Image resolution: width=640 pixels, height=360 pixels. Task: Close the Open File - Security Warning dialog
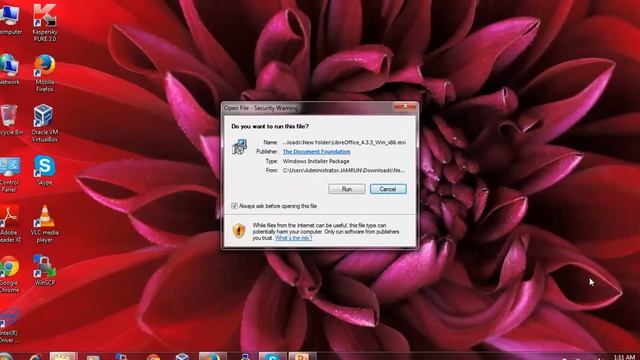click(405, 107)
